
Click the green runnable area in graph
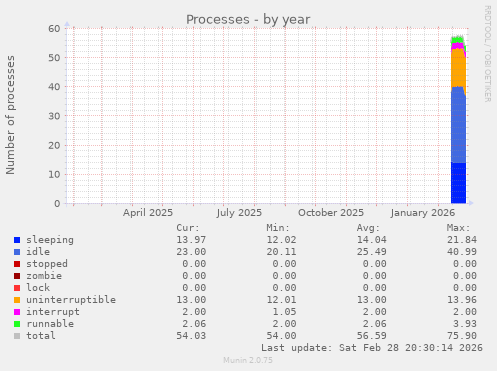click(457, 40)
